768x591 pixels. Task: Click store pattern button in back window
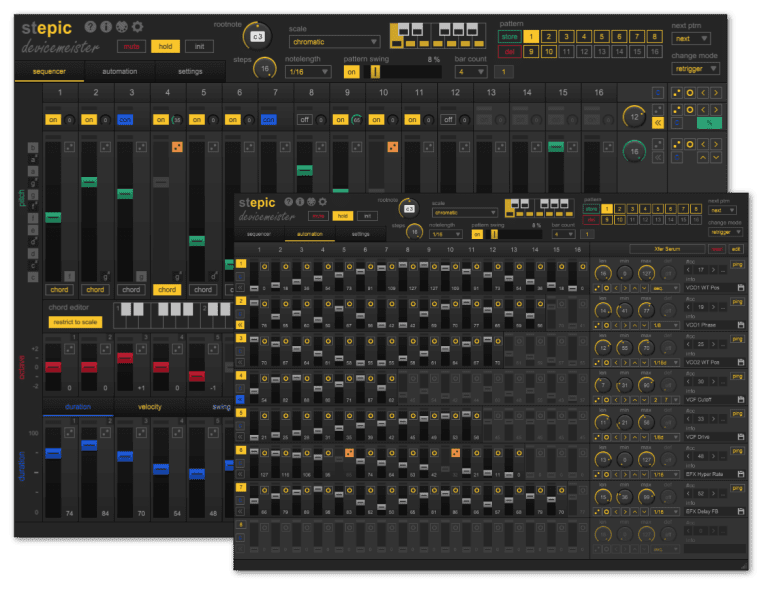point(509,37)
